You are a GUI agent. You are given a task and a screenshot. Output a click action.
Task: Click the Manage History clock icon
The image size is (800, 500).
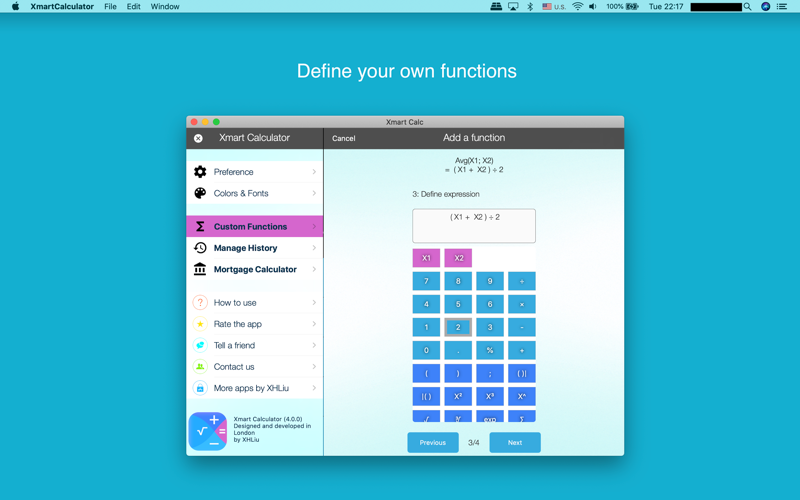pos(200,248)
